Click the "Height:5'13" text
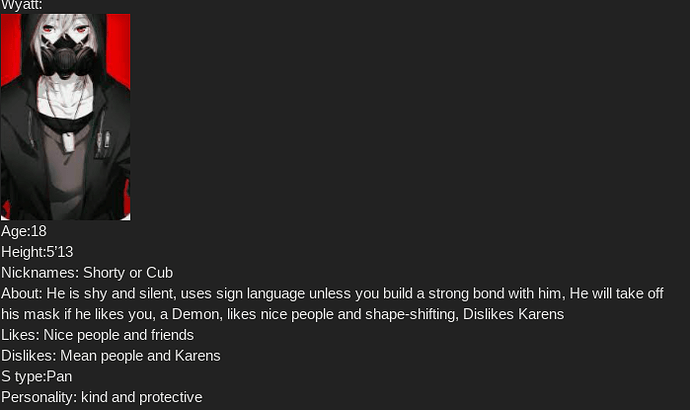This screenshot has width=690, height=410. pos(37,252)
